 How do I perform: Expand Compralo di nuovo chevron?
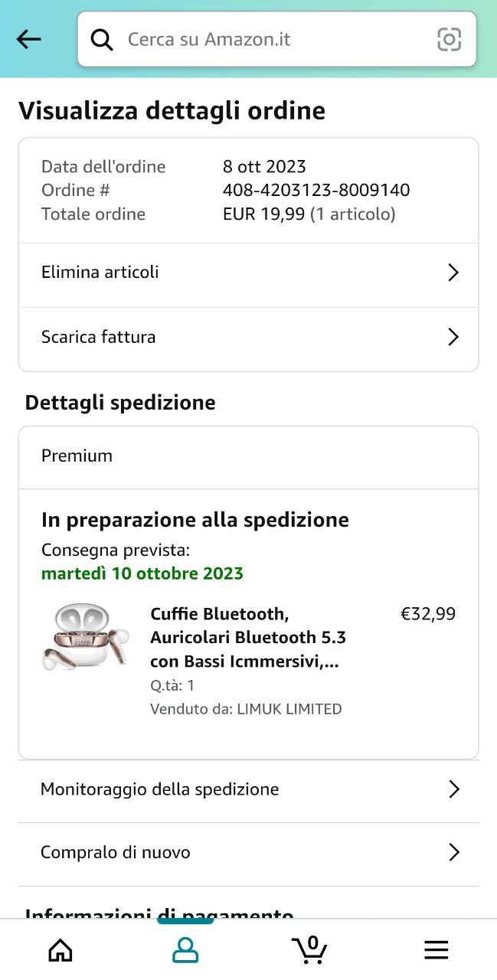tap(453, 852)
